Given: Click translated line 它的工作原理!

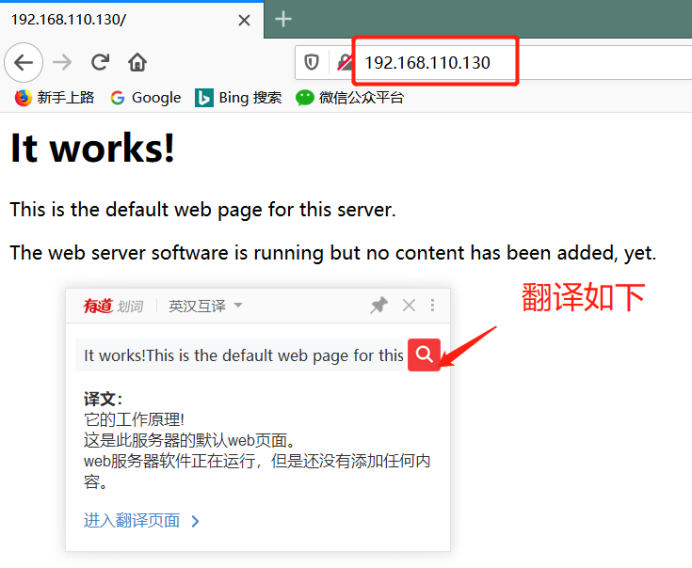Looking at the screenshot, I should (x=134, y=420).
